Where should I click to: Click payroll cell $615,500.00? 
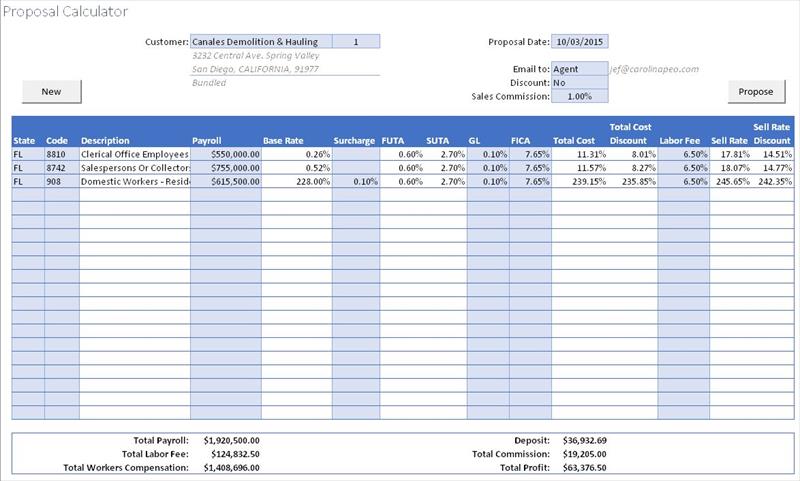click(x=226, y=182)
